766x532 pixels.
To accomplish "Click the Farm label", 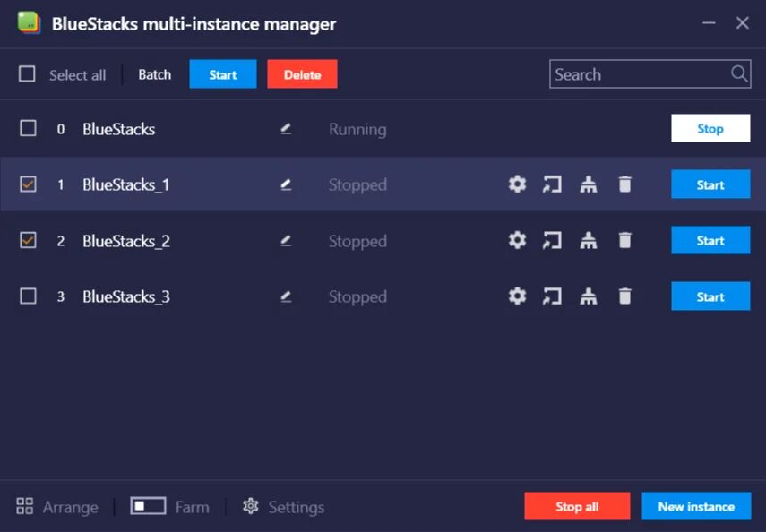I will click(x=192, y=507).
